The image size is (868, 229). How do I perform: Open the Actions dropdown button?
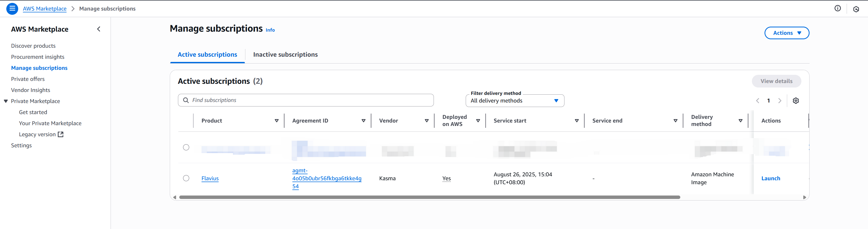click(786, 33)
